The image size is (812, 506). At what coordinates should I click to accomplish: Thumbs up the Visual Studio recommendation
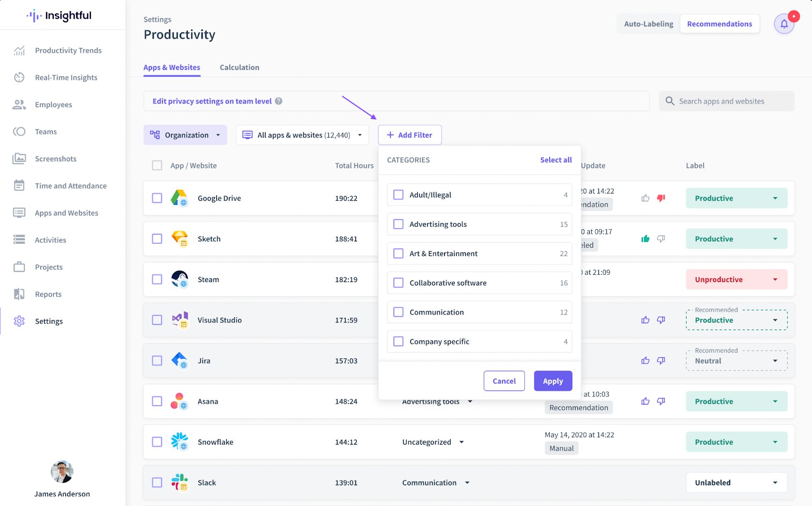[x=645, y=320]
